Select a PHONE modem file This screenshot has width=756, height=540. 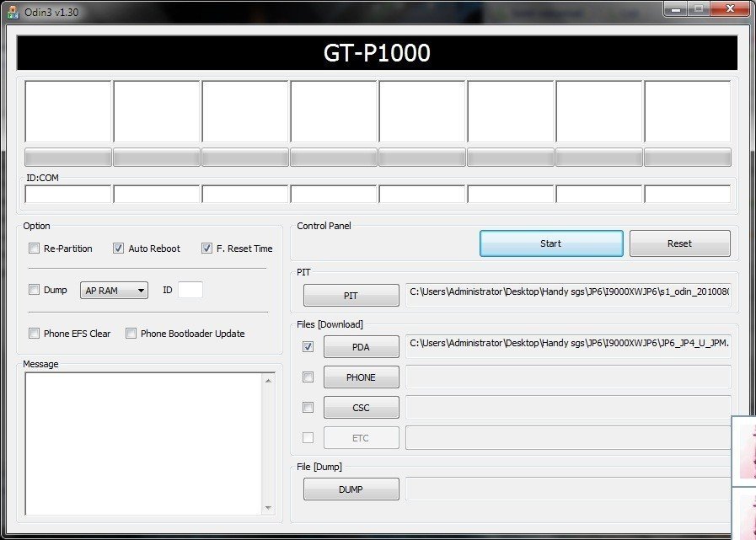(x=361, y=377)
